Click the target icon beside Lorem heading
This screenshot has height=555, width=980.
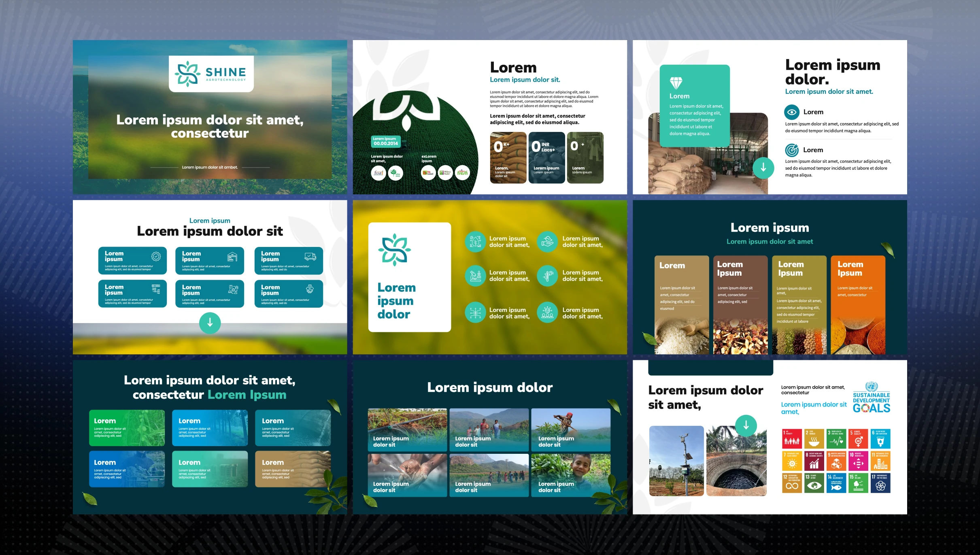point(792,150)
